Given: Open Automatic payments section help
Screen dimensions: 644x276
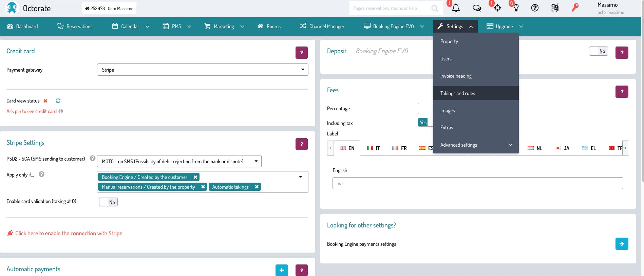Looking at the screenshot, I should [x=301, y=270].
